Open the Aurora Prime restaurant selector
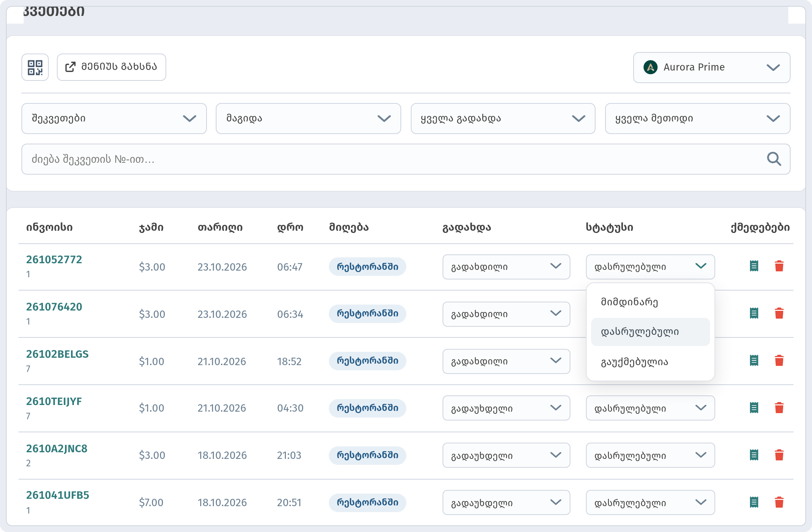The image size is (812, 532). coord(712,68)
